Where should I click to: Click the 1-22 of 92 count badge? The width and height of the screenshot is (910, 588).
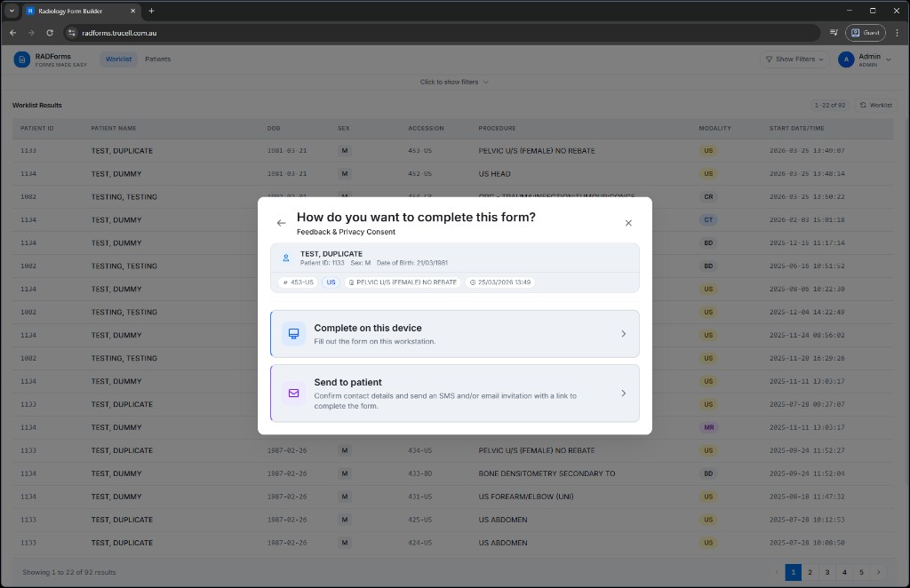830,105
